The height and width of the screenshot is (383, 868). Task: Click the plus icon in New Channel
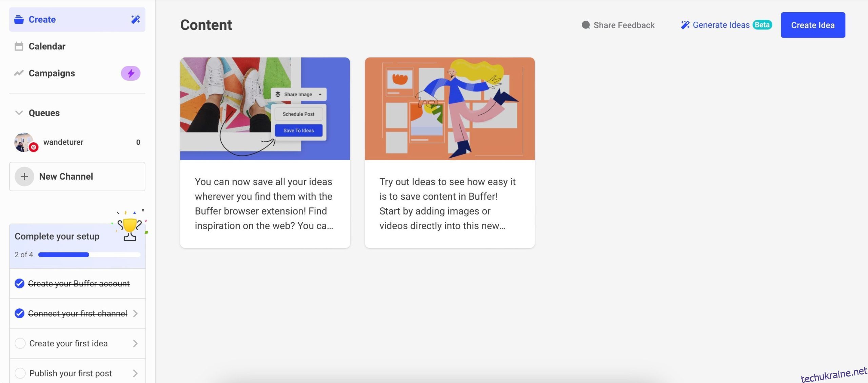click(24, 176)
